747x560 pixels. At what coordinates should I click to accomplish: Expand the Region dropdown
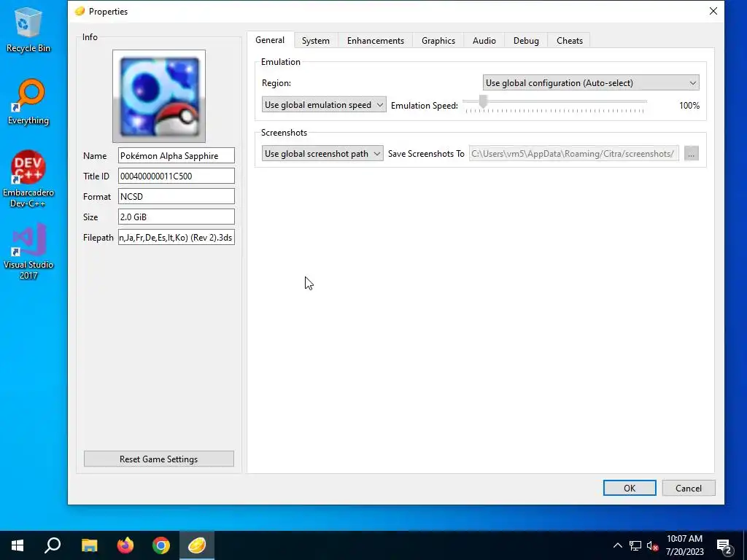click(591, 83)
